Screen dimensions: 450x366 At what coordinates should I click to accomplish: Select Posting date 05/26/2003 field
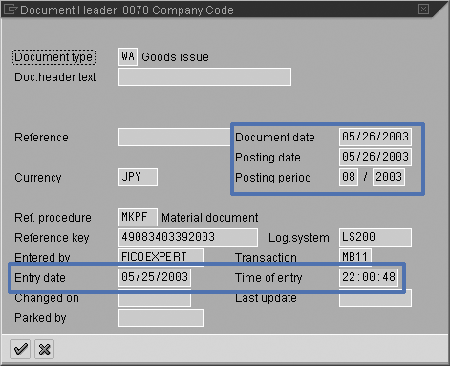click(x=375, y=157)
